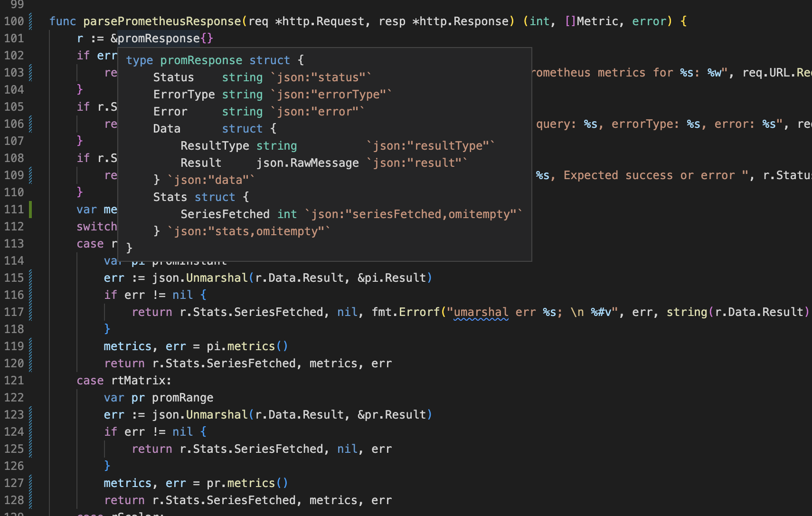Viewport: 812px width, 516px height.
Task: Click the underlined misspelled word umarshal
Action: [x=480, y=312]
